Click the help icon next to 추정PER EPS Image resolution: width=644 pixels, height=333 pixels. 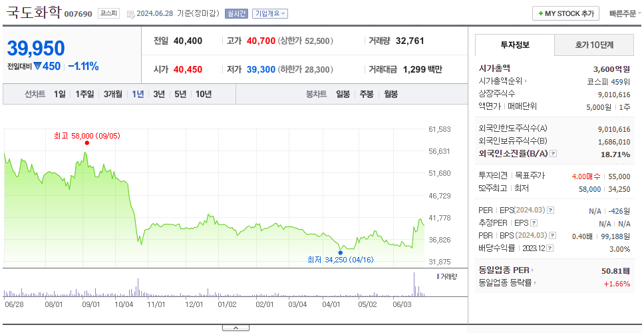[534, 223]
